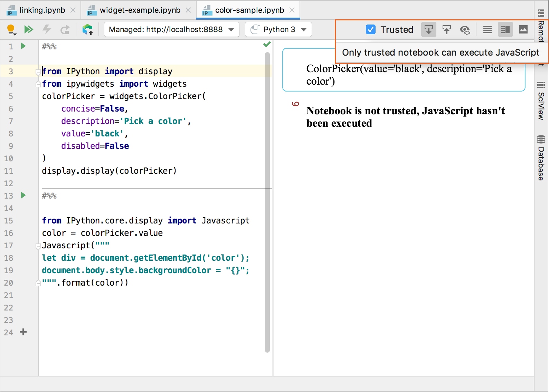Close the color-sample.ipynb tab
This screenshot has height=392, width=549.
pos(292,10)
